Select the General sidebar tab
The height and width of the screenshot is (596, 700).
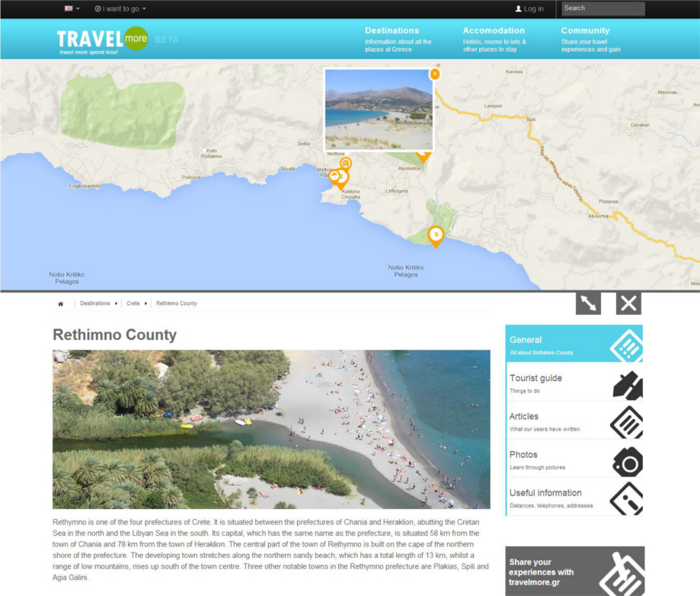pyautogui.click(x=574, y=344)
